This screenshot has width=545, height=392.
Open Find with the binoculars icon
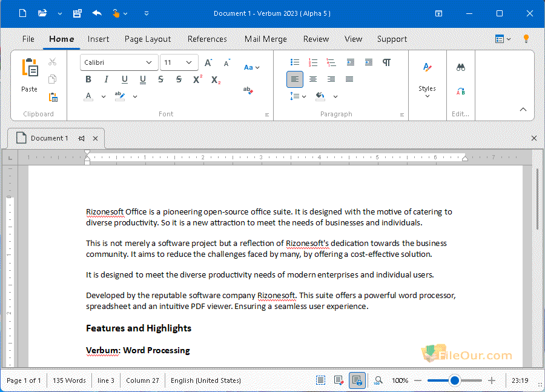461,67
